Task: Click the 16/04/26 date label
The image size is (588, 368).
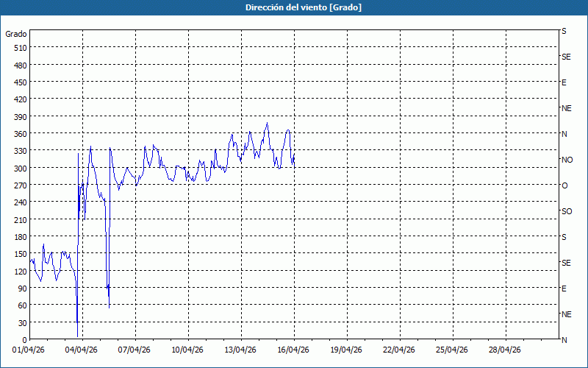Action: point(294,350)
